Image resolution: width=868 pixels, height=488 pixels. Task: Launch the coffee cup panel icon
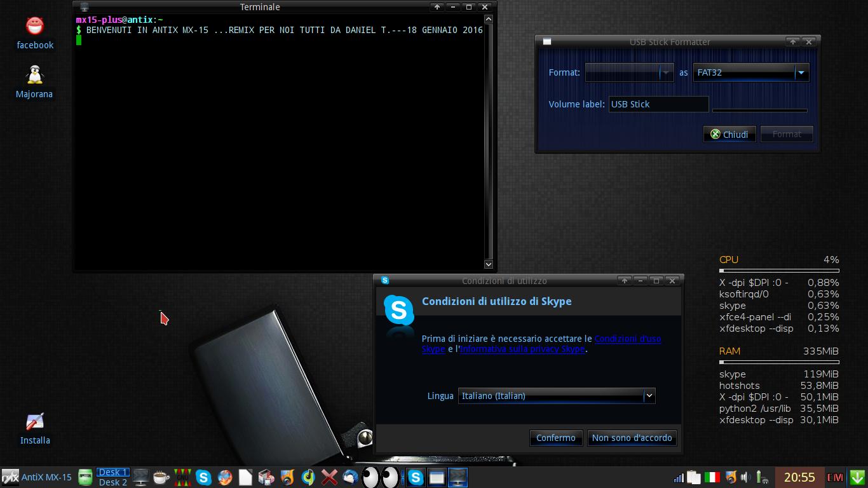coord(161,477)
